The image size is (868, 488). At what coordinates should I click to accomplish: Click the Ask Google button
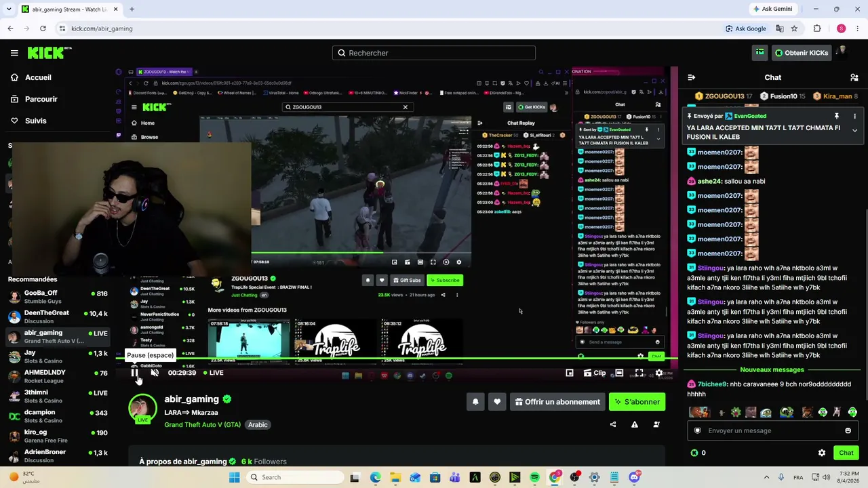tap(746, 28)
